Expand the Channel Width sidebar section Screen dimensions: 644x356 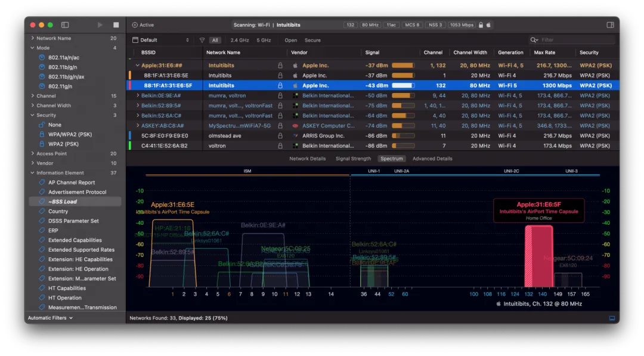[32, 106]
